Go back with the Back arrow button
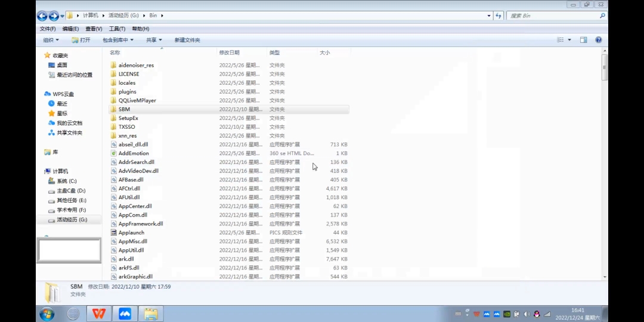The width and height of the screenshot is (644, 322). point(42,16)
